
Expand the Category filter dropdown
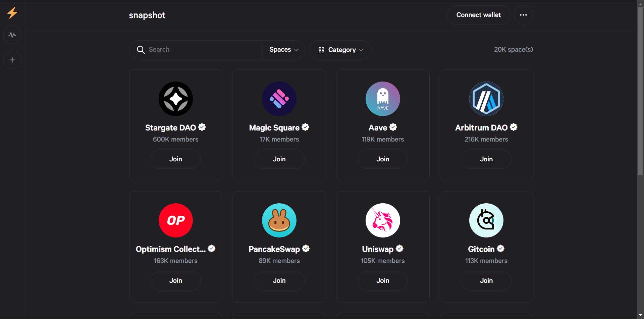tap(340, 50)
